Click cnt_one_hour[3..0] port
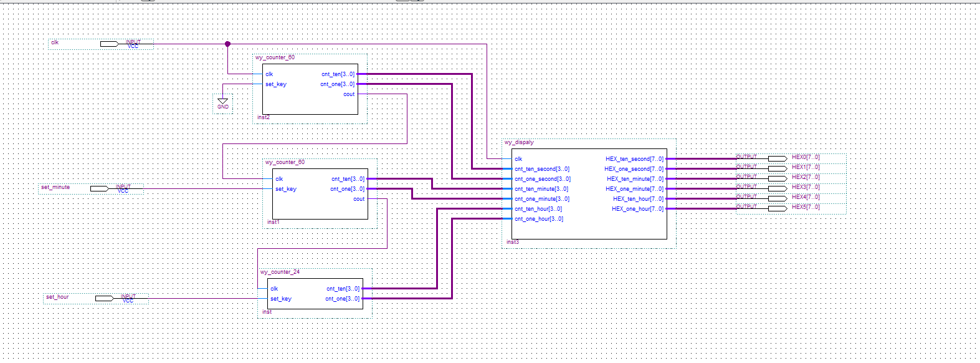Viewport: 980px width, 363px height. [x=539, y=219]
